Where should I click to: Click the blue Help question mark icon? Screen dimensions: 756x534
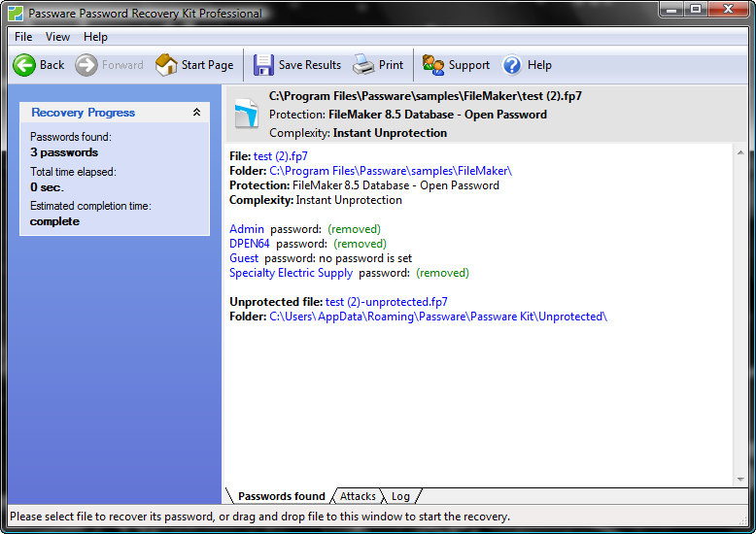[512, 65]
